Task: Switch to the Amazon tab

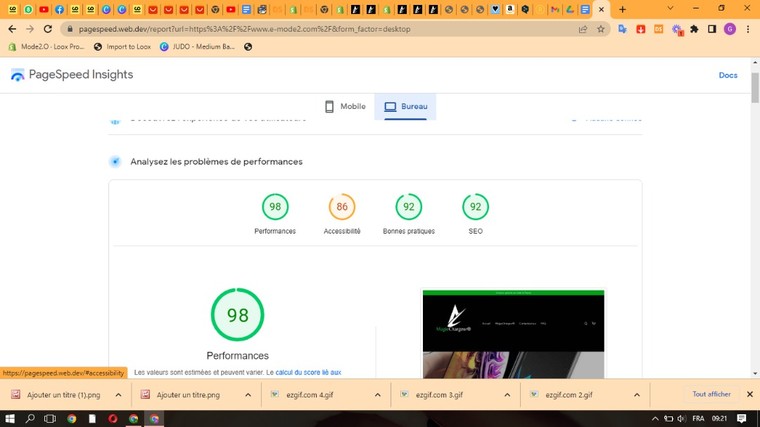Action: [510, 9]
